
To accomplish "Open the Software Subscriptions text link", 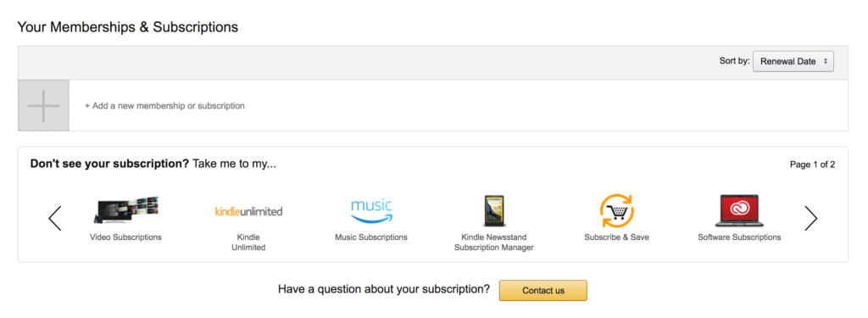I will point(739,237).
